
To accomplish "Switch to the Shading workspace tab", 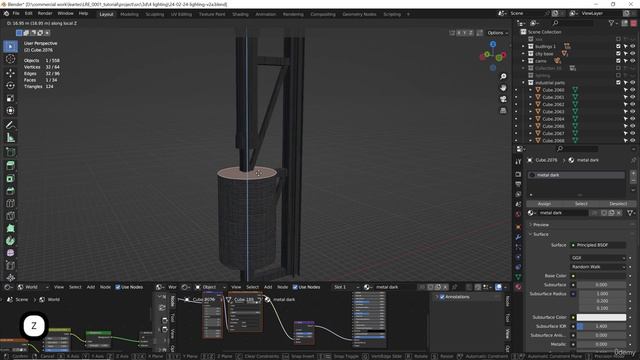I will (x=240, y=14).
